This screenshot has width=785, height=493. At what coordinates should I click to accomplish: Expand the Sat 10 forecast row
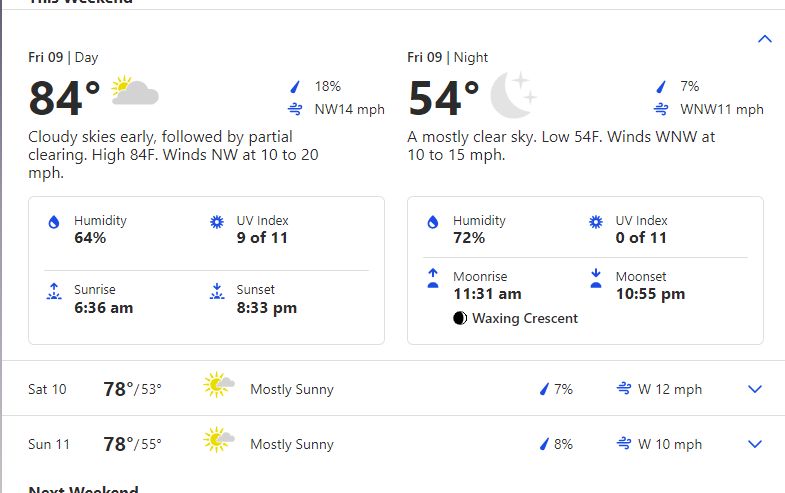(755, 389)
